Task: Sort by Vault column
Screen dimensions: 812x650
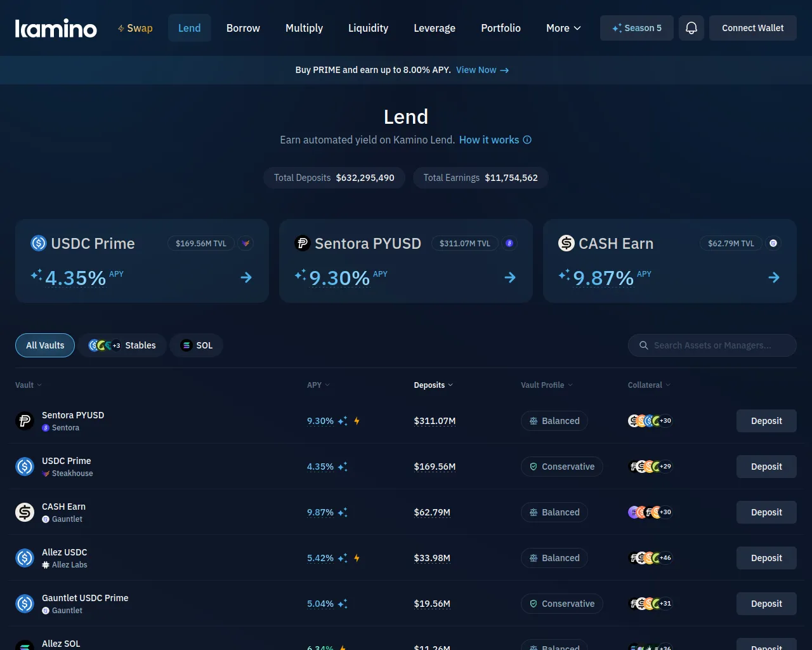Action: 29,385
